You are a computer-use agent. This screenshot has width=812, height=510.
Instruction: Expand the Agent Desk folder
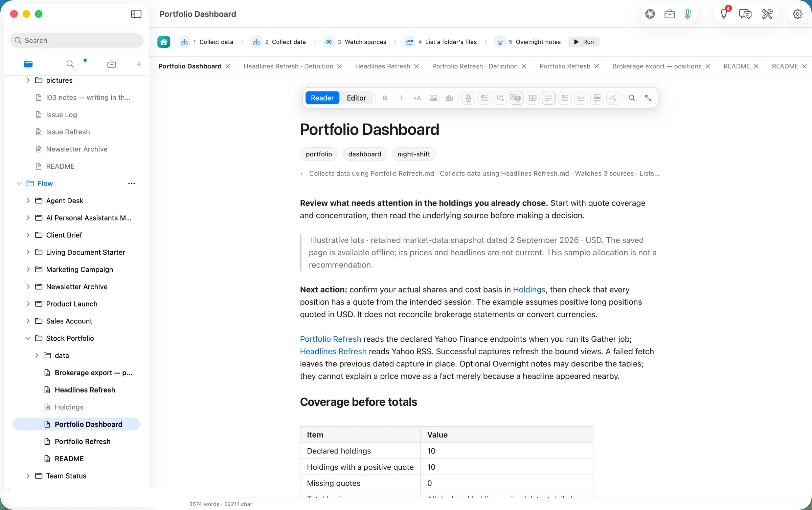(28, 200)
